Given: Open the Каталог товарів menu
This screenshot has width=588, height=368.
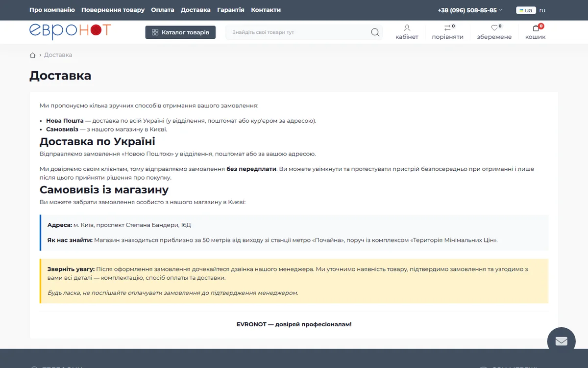Looking at the screenshot, I should tap(180, 32).
